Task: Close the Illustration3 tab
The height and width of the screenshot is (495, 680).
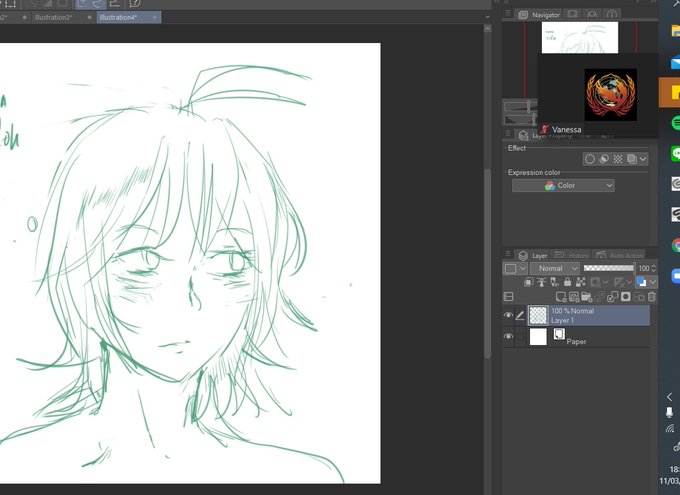Action: [89, 18]
